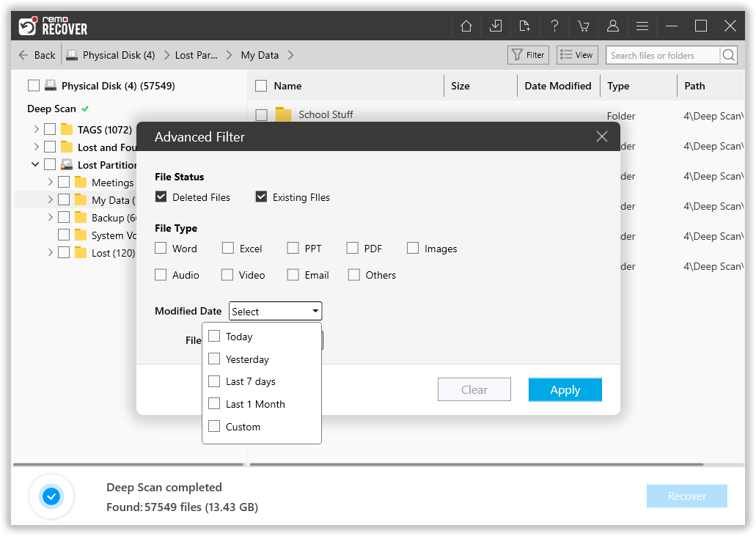Select Yesterday in the Modified Date list
This screenshot has height=536, width=756.
point(214,359)
